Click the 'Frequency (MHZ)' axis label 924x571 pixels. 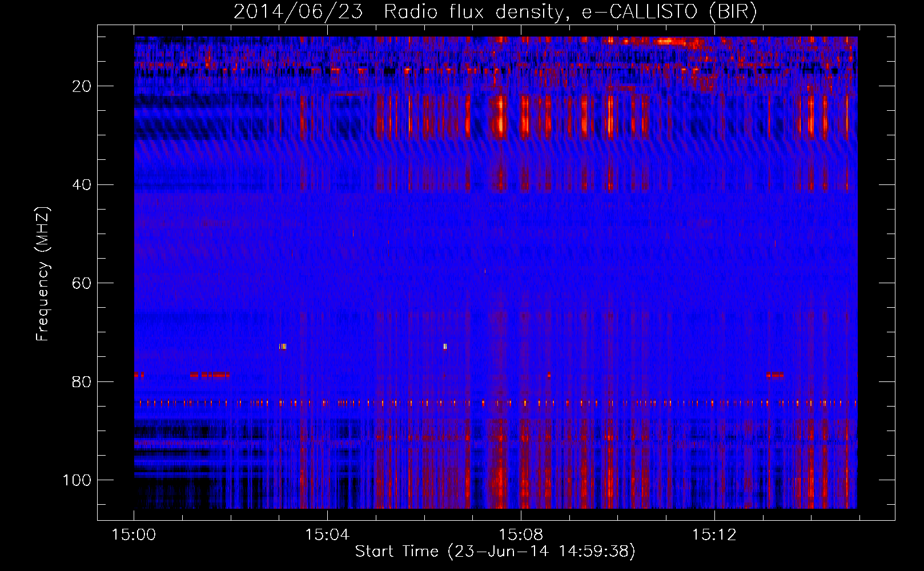pos(43,274)
